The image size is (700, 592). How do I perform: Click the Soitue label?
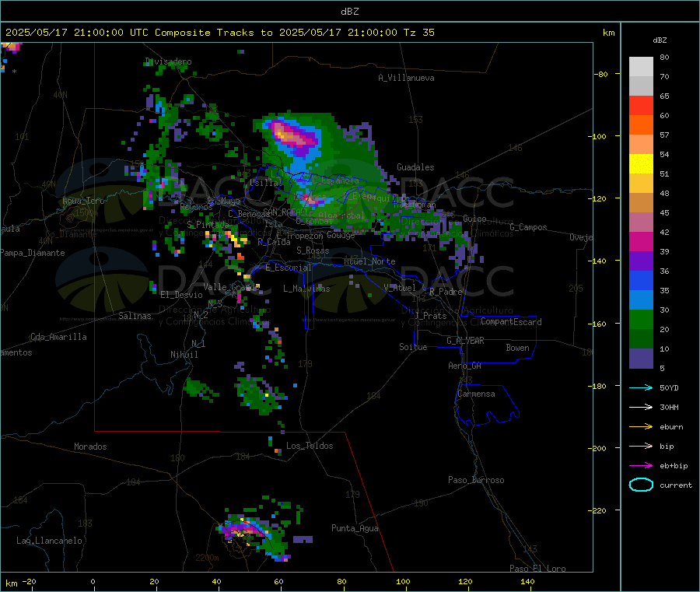point(413,346)
